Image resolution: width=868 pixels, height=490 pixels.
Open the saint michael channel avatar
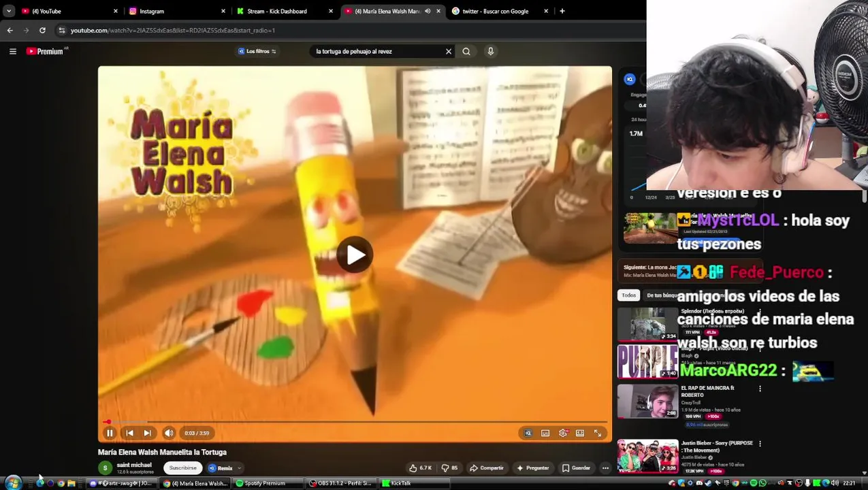pos(105,468)
